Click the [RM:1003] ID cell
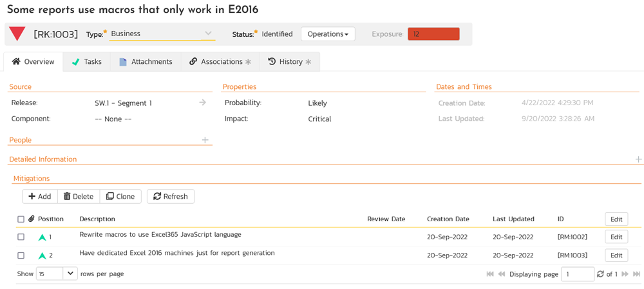This screenshot has height=289, width=644. click(x=573, y=255)
